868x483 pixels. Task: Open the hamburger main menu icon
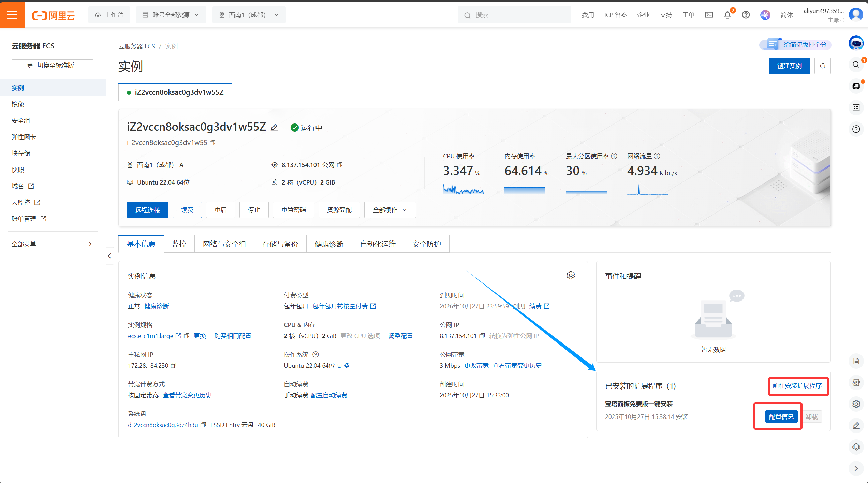tap(12, 15)
